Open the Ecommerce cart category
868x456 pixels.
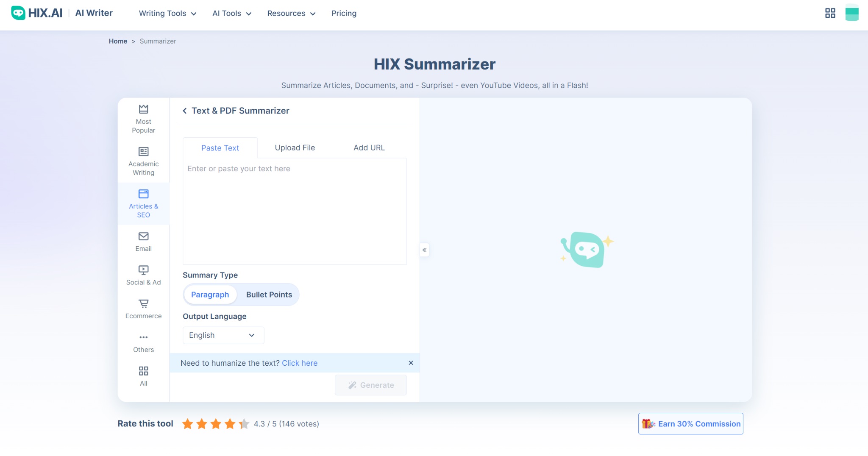[143, 309]
